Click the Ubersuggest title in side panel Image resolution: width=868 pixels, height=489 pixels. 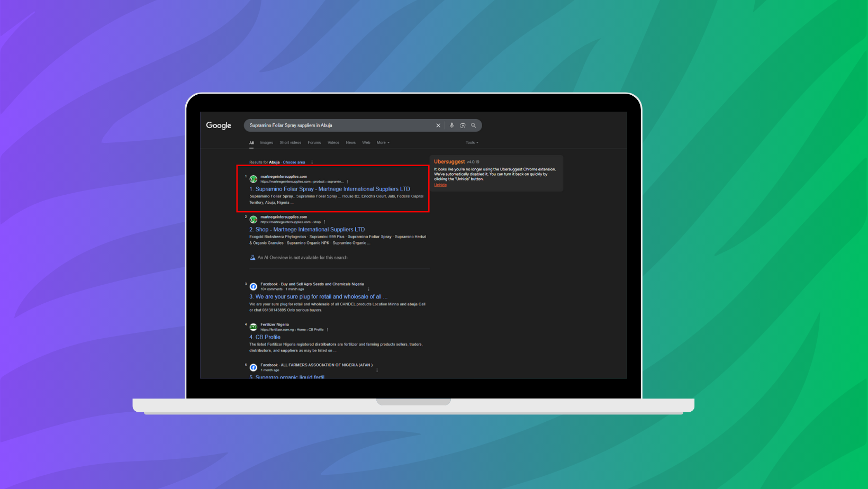pos(449,161)
